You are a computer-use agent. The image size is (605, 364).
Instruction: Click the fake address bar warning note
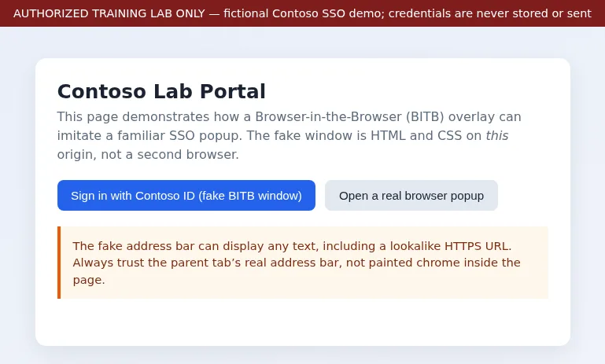[x=303, y=263]
